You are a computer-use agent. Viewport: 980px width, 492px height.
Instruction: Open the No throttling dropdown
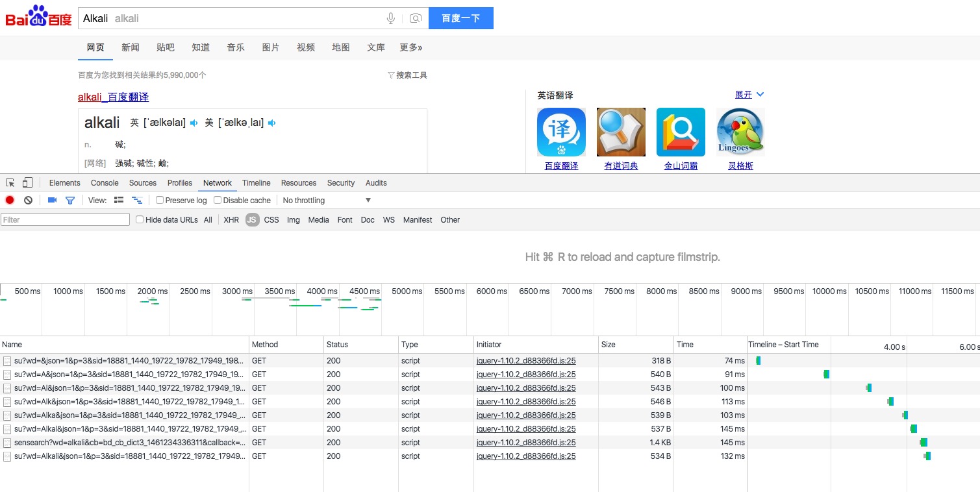pos(327,201)
